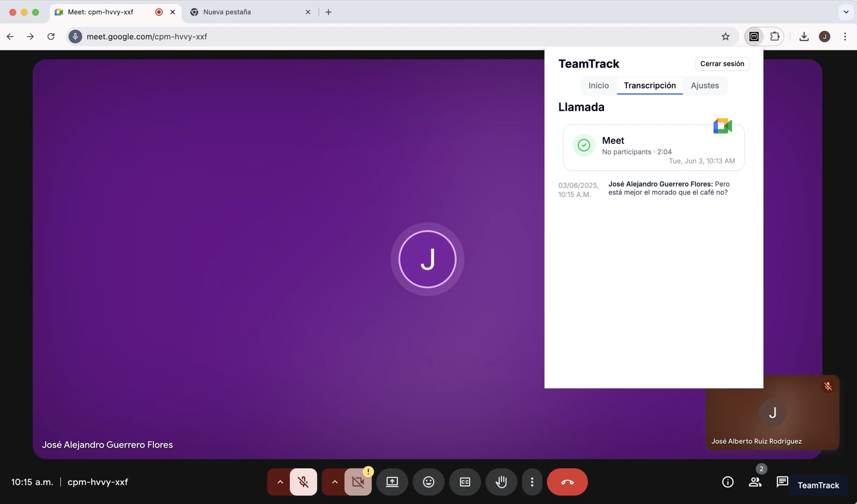Go back in browser history
Viewport: 857px width, 504px height.
click(x=10, y=36)
